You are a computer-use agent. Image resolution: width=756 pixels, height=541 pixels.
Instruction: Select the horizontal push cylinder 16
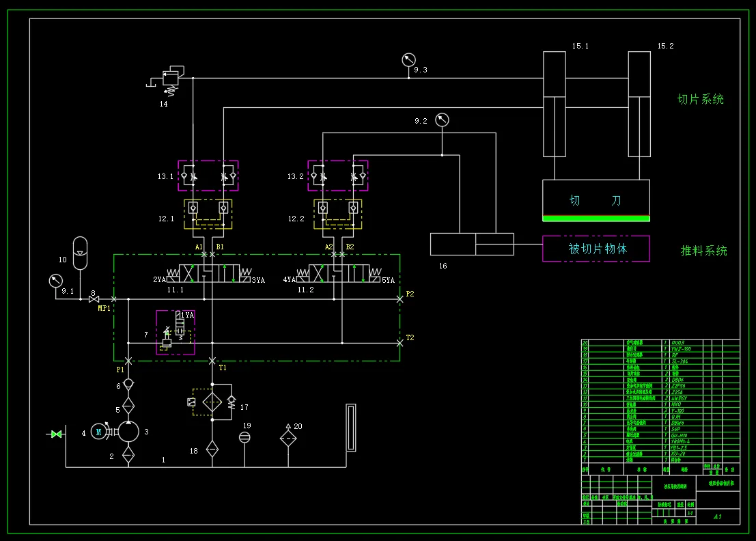(x=472, y=244)
